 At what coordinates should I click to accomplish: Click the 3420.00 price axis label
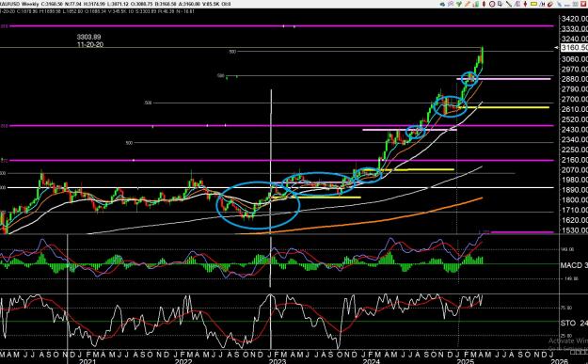(x=575, y=19)
